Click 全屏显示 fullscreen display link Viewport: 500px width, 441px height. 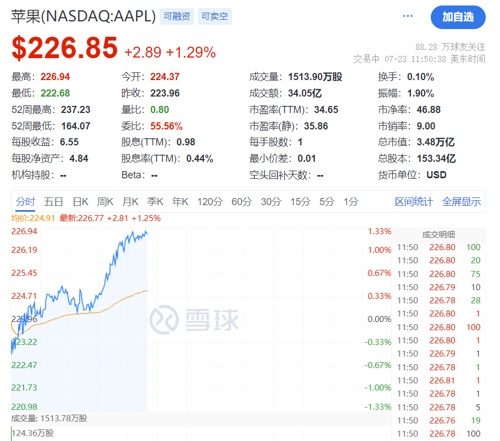point(461,202)
